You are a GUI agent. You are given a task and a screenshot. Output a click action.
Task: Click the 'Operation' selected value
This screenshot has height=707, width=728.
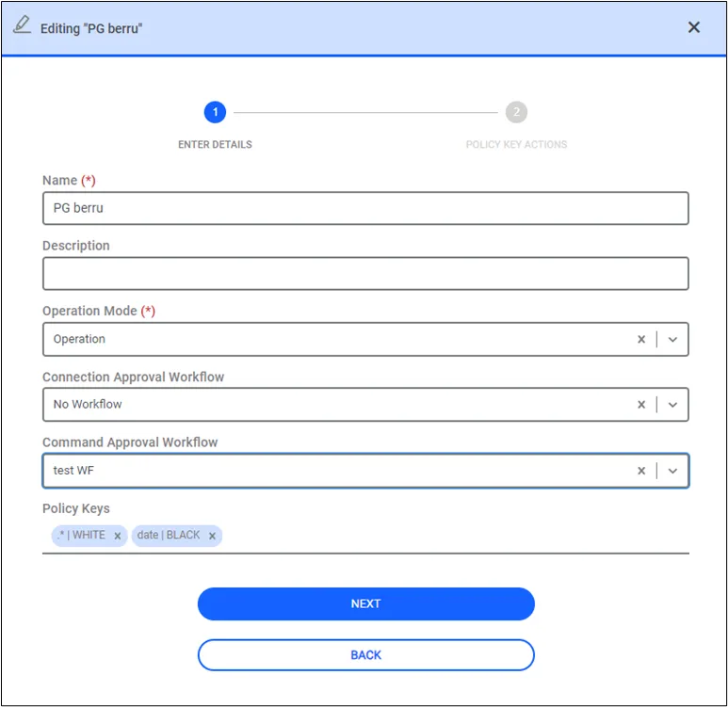click(x=79, y=339)
